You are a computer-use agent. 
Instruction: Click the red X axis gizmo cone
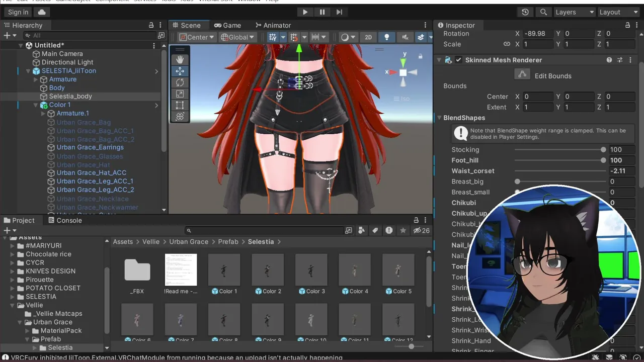point(392,72)
